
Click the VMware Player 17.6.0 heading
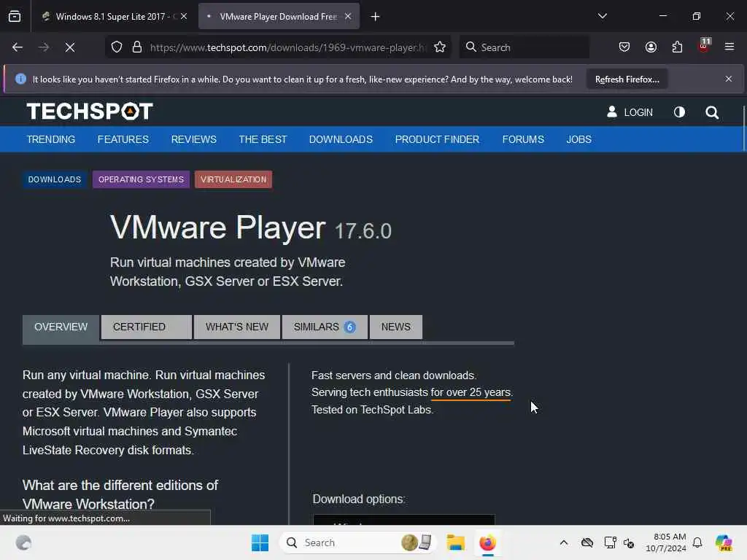251,228
